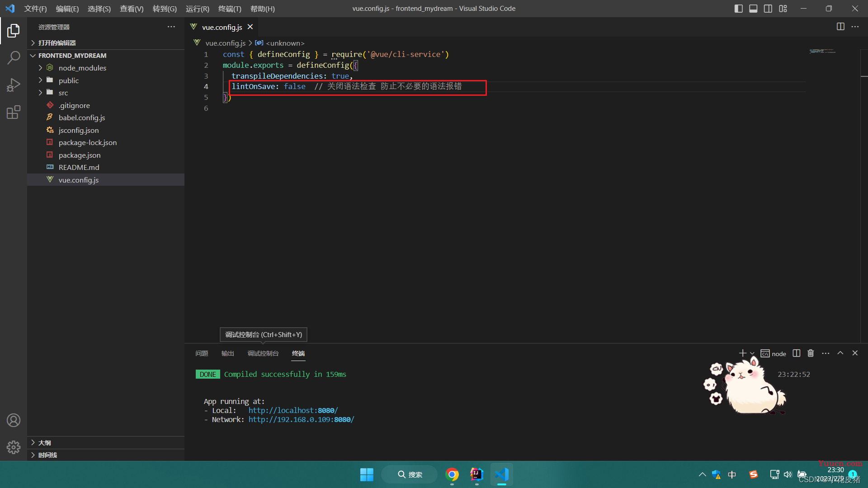Open the 终端(T) menu
The image size is (868, 488).
(230, 9)
